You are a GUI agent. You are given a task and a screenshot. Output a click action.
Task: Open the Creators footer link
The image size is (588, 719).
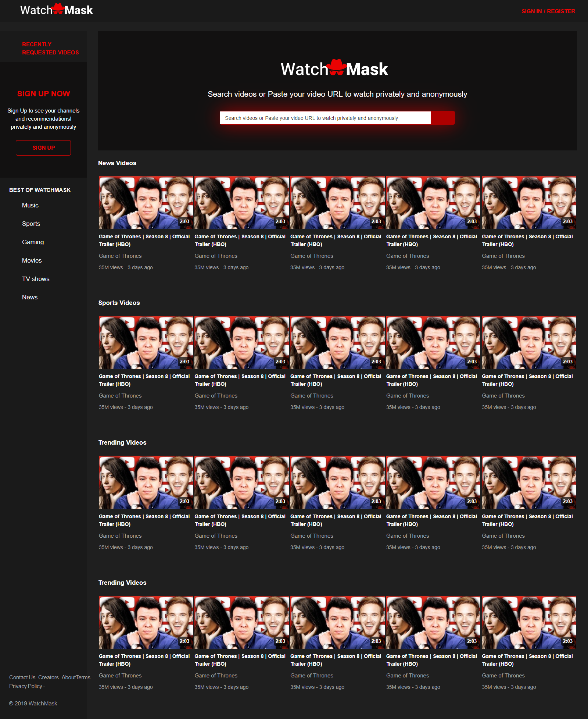tap(49, 677)
